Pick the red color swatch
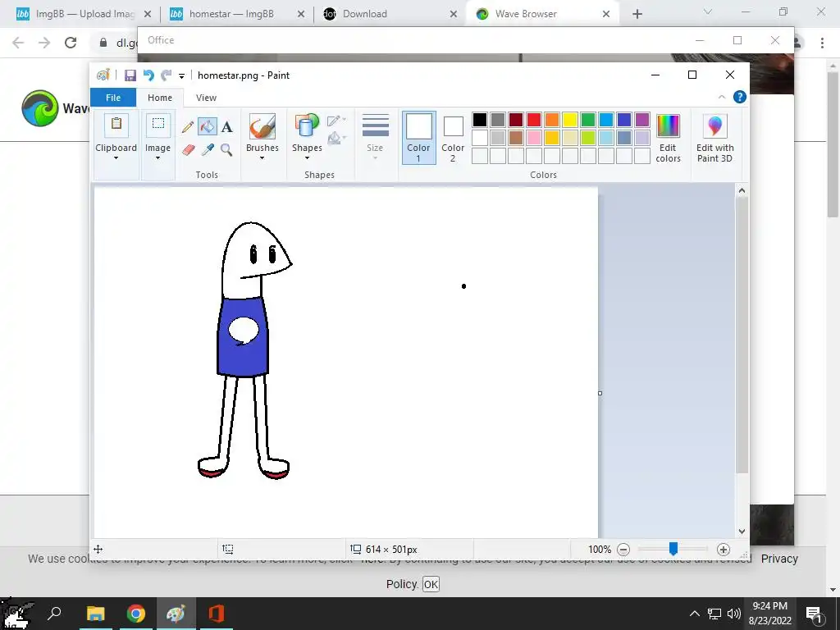This screenshot has width=840, height=630. pos(534,120)
